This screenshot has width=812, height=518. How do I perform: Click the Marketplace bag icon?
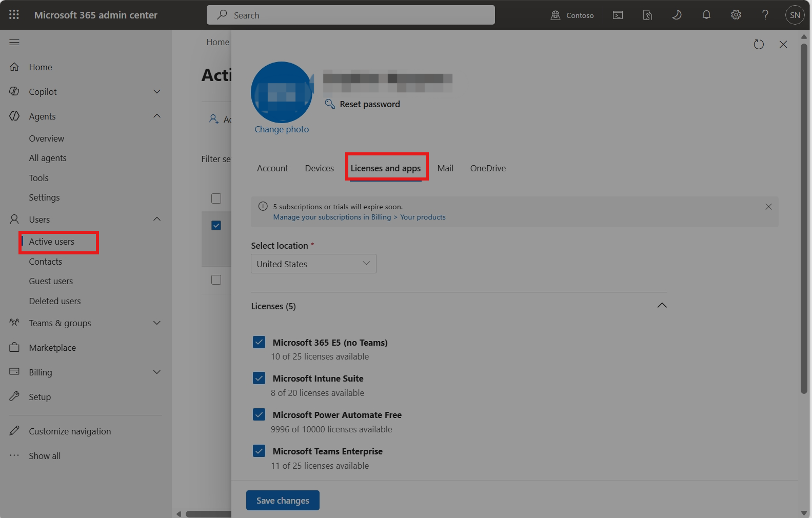coord(14,347)
